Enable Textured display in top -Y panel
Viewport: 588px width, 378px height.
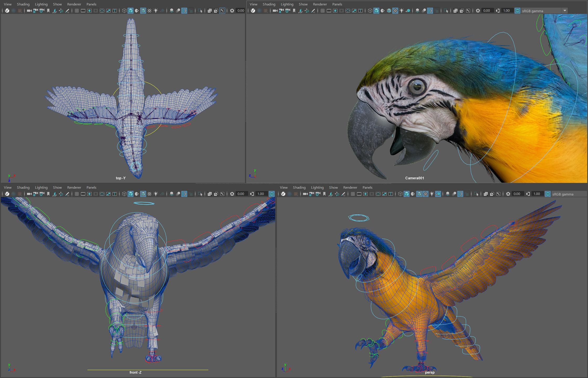(149, 11)
